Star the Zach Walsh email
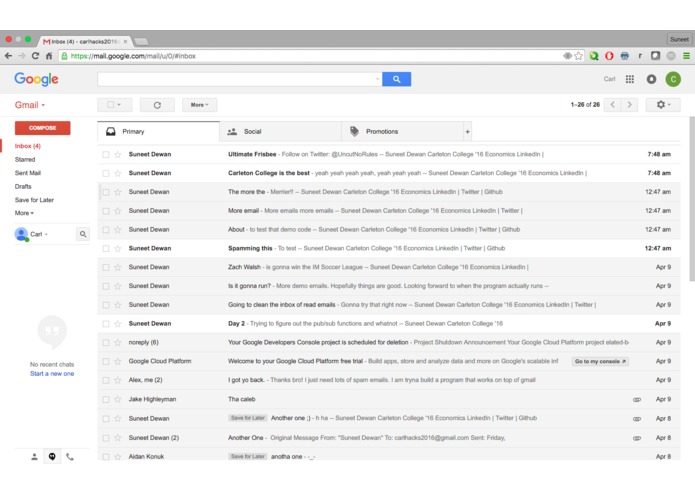This screenshot has height=494, width=695. (x=118, y=267)
